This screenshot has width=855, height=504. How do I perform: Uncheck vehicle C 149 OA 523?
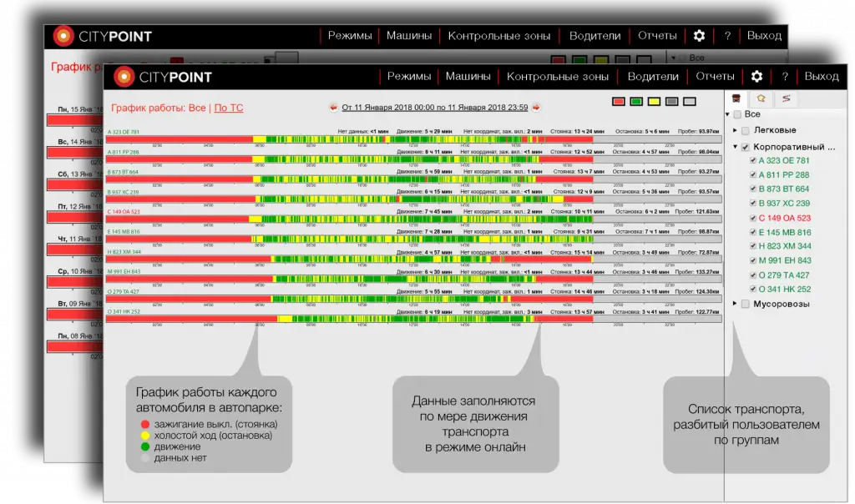(x=752, y=218)
